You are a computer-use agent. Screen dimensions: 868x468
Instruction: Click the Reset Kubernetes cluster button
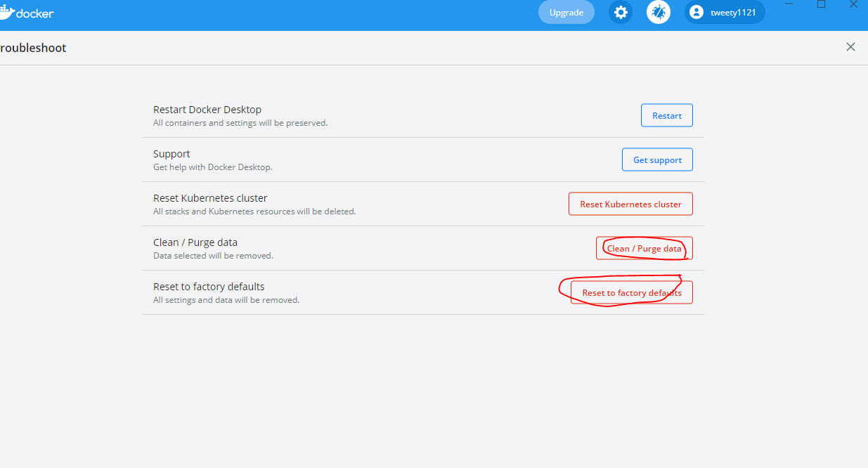630,204
